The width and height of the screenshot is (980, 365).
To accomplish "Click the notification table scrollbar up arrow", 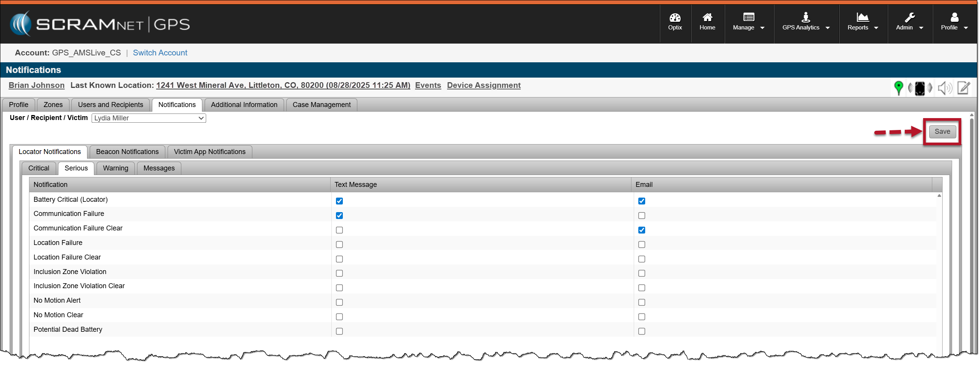I will pos(939,196).
